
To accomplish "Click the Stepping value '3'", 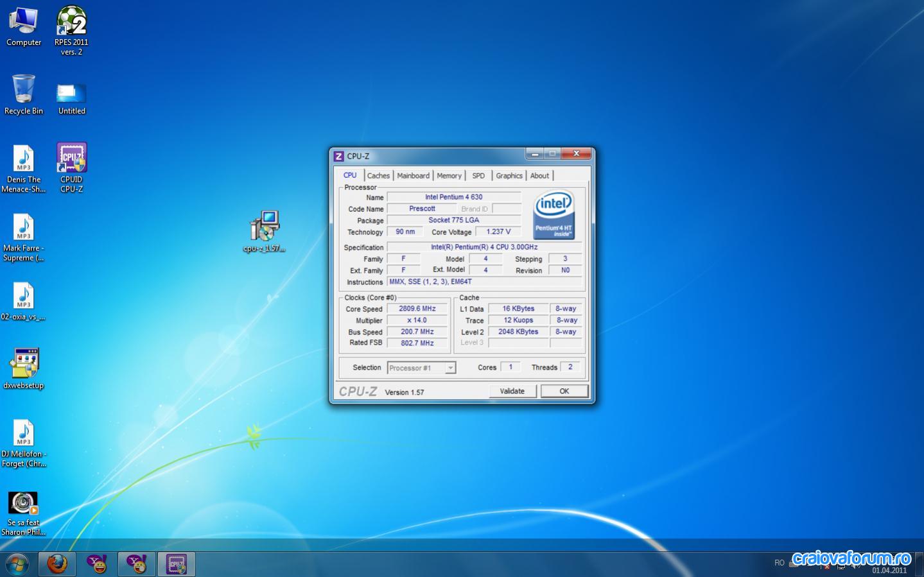I will [x=565, y=259].
